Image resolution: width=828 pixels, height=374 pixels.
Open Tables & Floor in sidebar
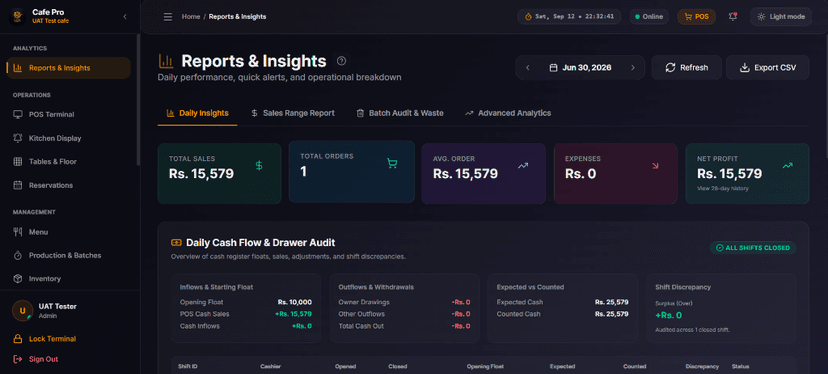69,162
